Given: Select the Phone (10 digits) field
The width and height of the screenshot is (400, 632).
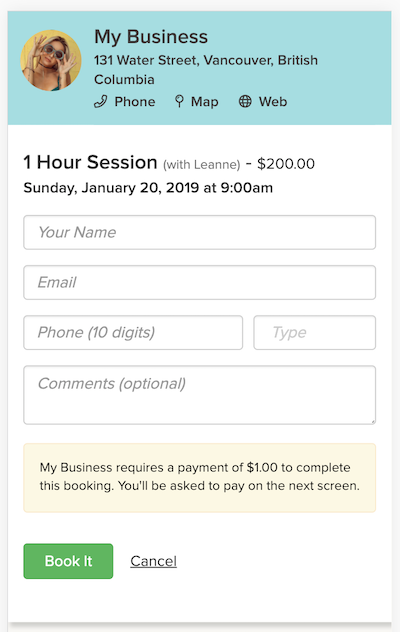Looking at the screenshot, I should click(x=133, y=333).
